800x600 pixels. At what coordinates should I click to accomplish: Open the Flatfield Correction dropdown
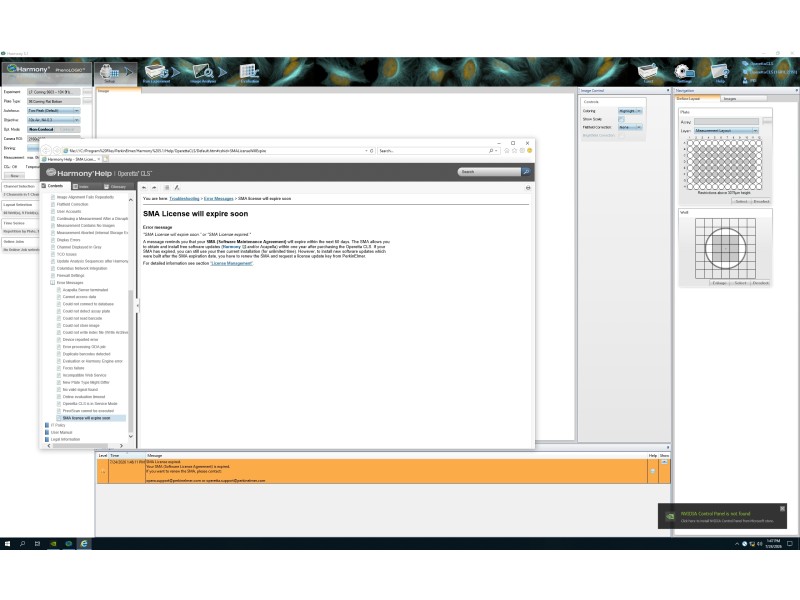tap(631, 127)
